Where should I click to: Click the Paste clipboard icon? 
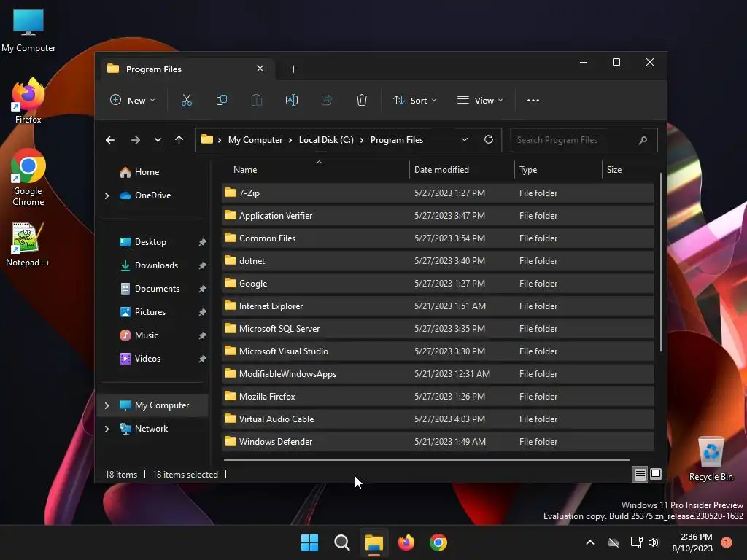tap(257, 100)
